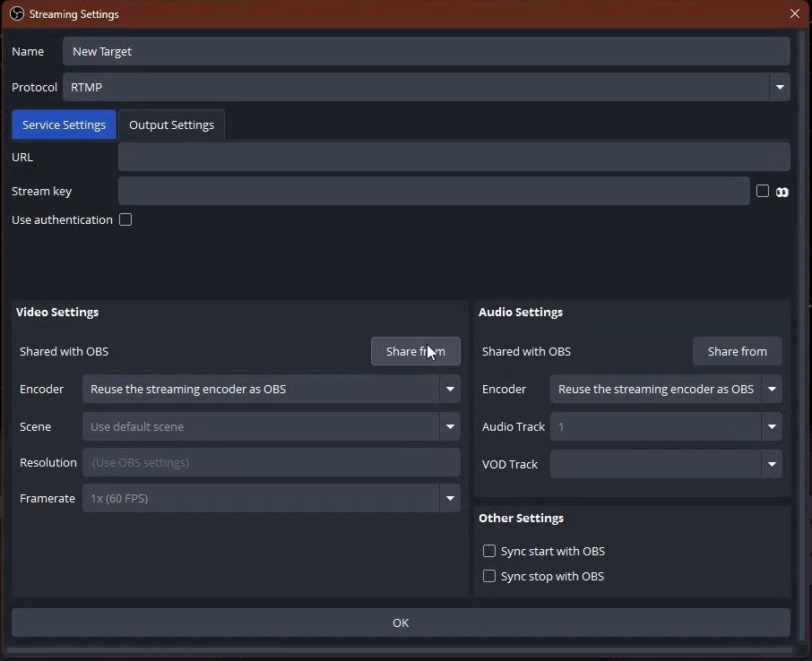Click the Stream key input field

pyautogui.click(x=434, y=191)
